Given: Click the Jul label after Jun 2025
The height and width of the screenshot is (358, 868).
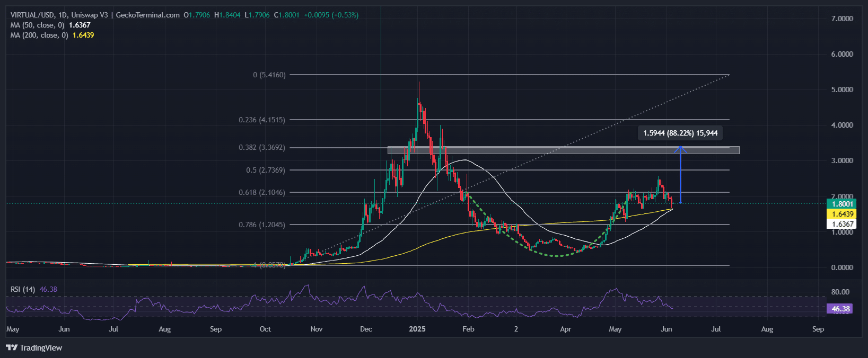Looking at the screenshot, I should coord(716,329).
